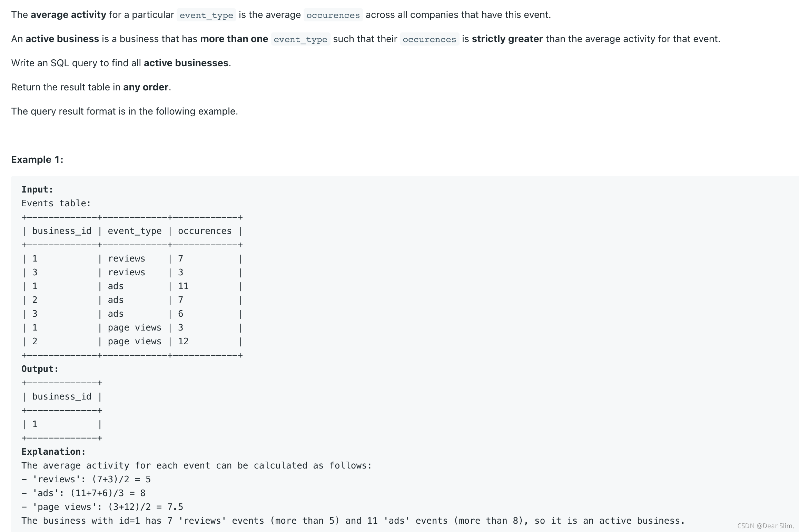Click the "Example 1:" heading
Viewport: 799px width, 532px height.
coord(37,160)
